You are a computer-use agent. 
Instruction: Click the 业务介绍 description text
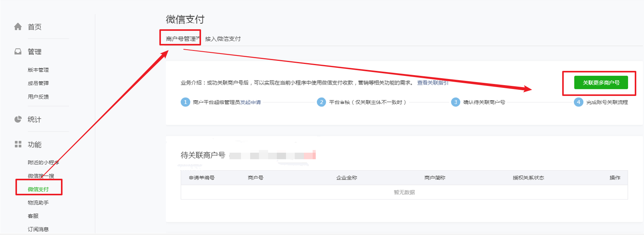point(297,82)
